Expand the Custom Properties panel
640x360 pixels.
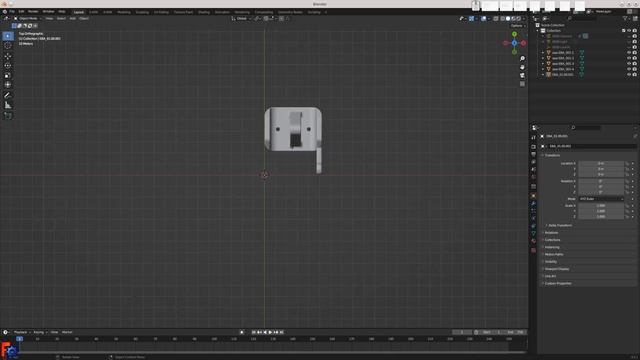coord(558,283)
